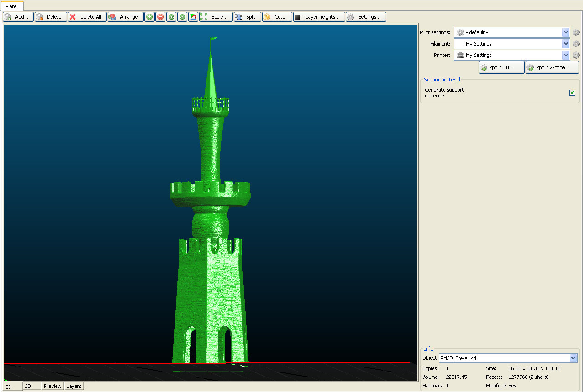Rotate model 45° counter-clockwise icon
Viewport: 583px width, 392px height.
click(171, 17)
